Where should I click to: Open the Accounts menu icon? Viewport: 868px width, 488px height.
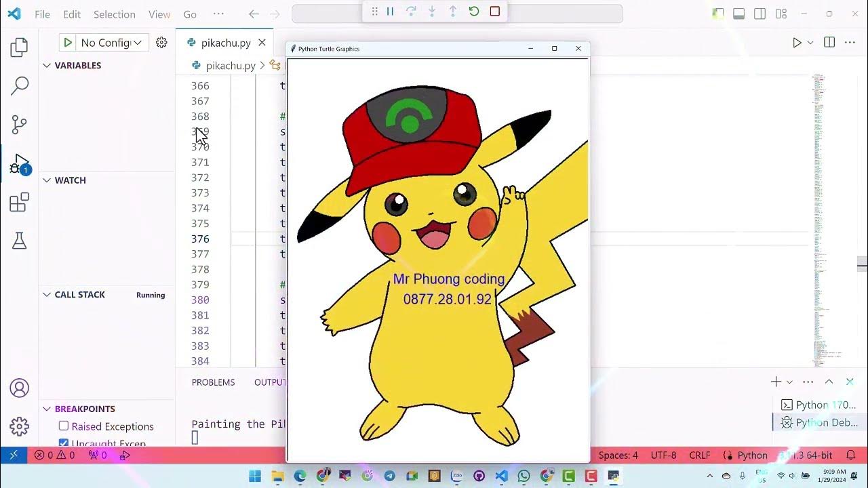19,388
